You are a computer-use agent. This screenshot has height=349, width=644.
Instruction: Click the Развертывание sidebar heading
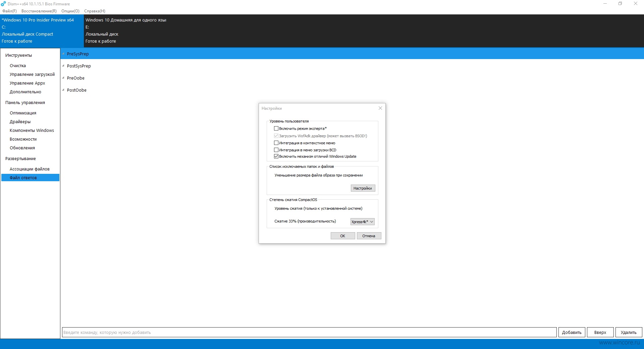pos(20,159)
